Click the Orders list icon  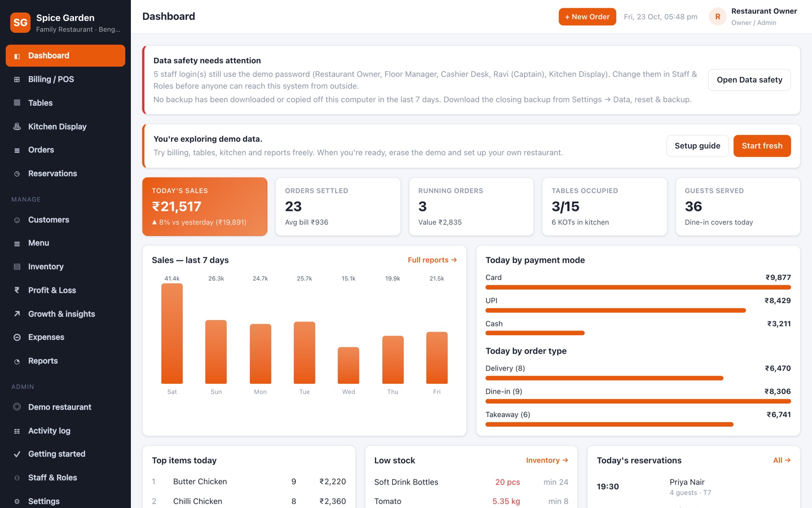pyautogui.click(x=17, y=150)
